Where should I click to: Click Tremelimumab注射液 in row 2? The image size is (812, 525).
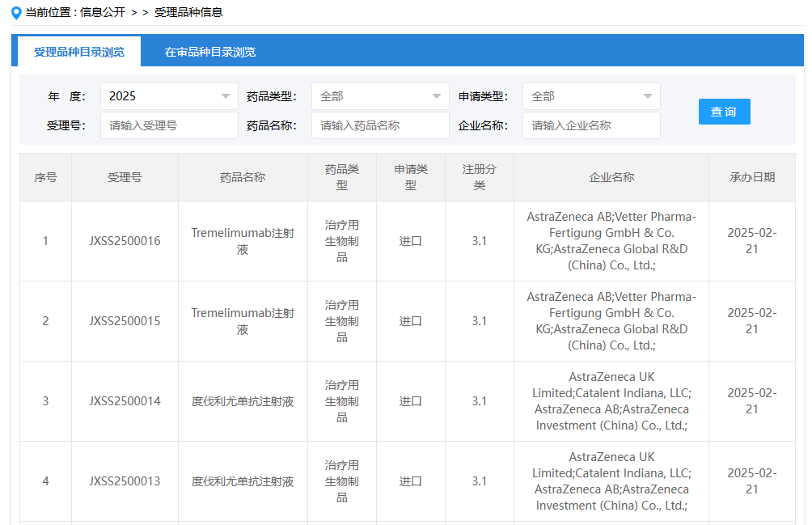pyautogui.click(x=243, y=320)
